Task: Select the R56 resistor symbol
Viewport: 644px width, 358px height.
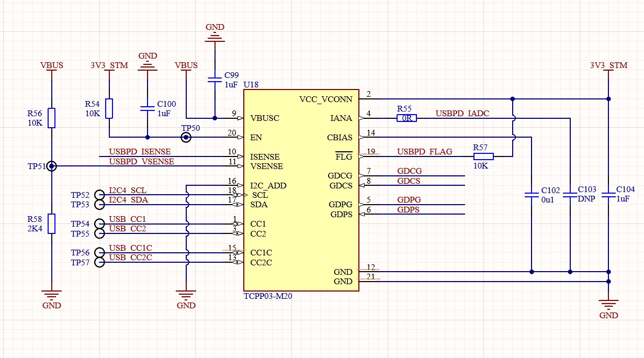Action: tap(51, 118)
